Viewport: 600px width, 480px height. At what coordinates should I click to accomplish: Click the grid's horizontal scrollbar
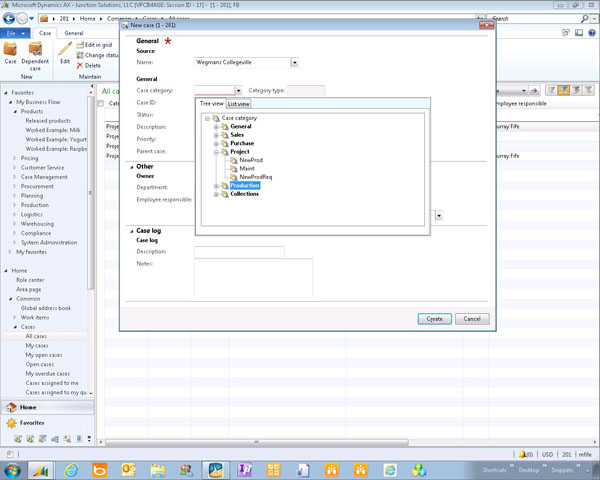point(256,442)
